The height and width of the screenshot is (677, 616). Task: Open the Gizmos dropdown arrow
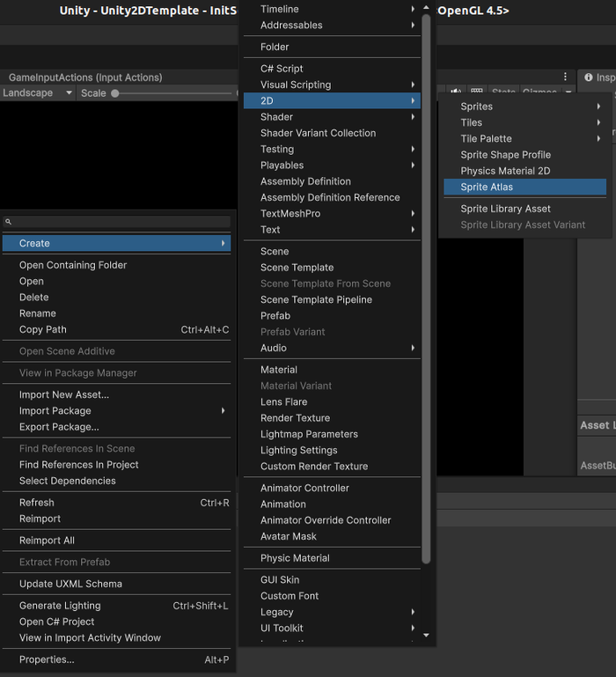(568, 92)
